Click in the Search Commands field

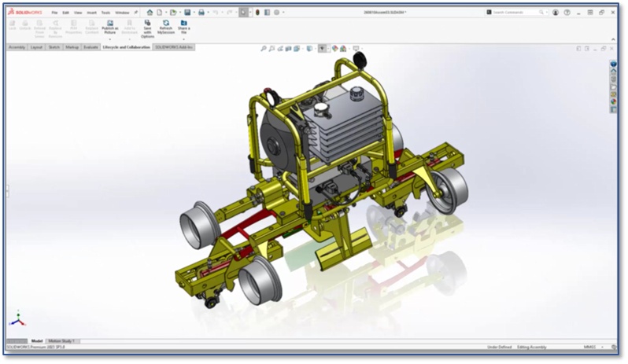pos(516,13)
